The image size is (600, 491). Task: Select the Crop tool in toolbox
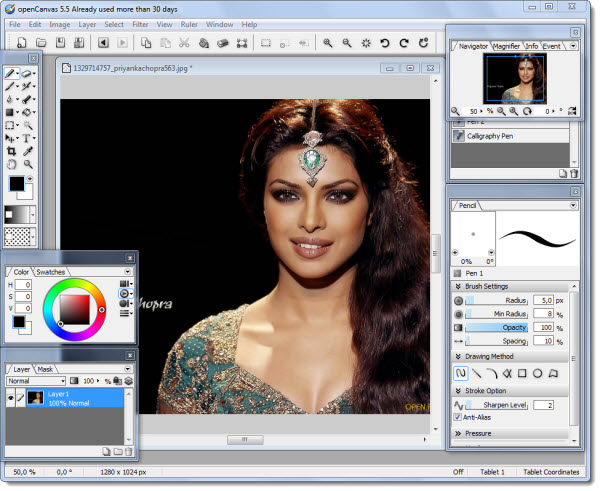11,151
